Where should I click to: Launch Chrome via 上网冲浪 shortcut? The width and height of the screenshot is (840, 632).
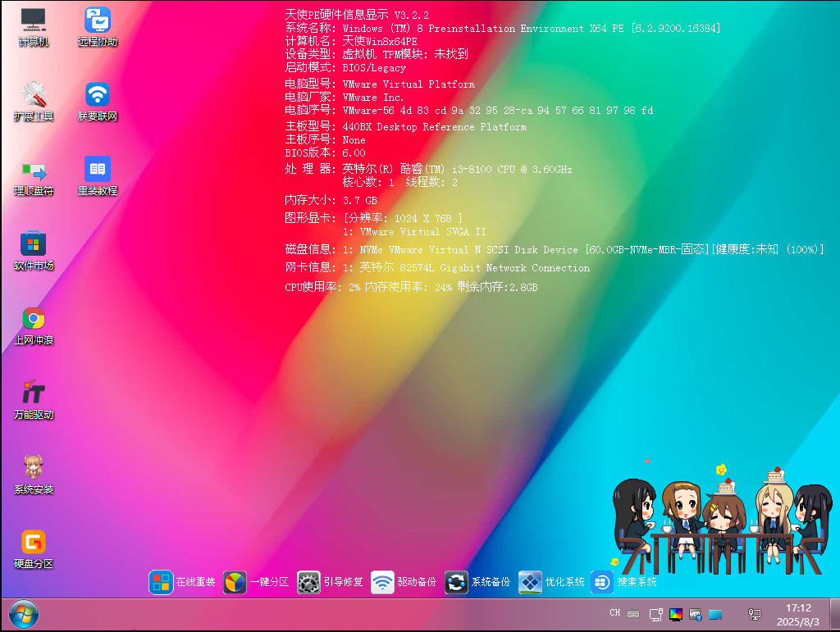pyautogui.click(x=33, y=324)
